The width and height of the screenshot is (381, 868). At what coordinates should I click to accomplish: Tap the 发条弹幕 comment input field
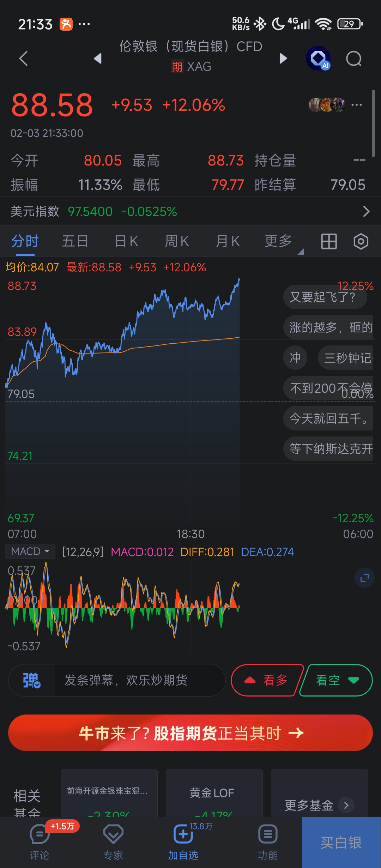tap(140, 680)
